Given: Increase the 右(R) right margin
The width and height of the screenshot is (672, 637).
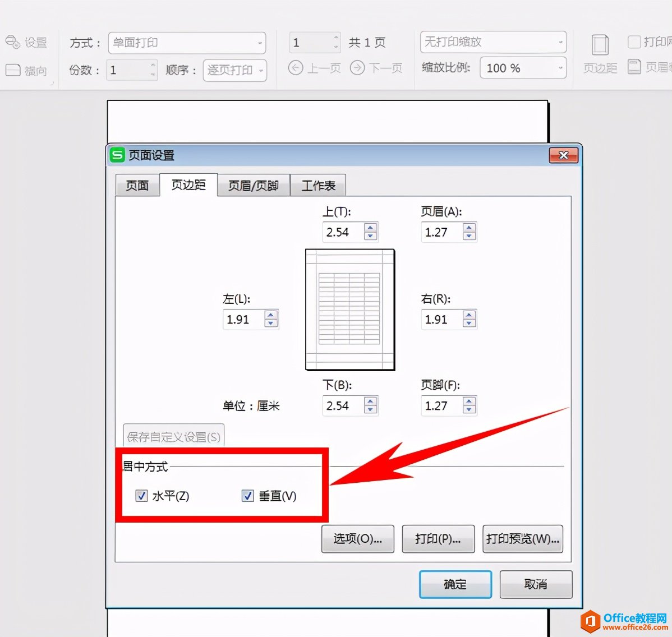Looking at the screenshot, I should pyautogui.click(x=470, y=315).
